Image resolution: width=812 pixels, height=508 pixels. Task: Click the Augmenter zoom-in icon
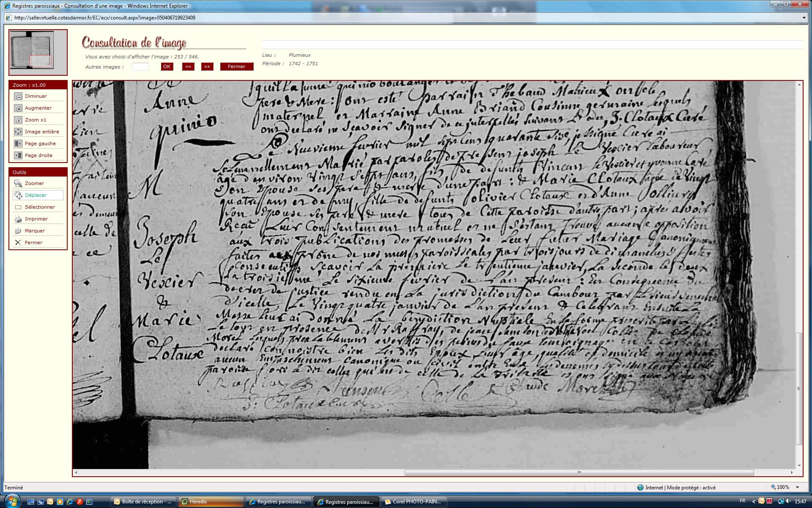click(x=18, y=108)
